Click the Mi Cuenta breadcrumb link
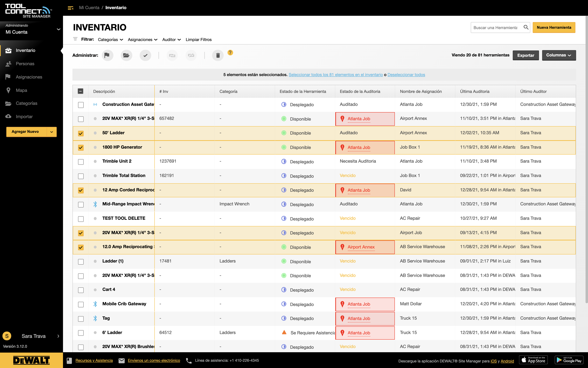The width and height of the screenshot is (588, 368). (x=89, y=8)
